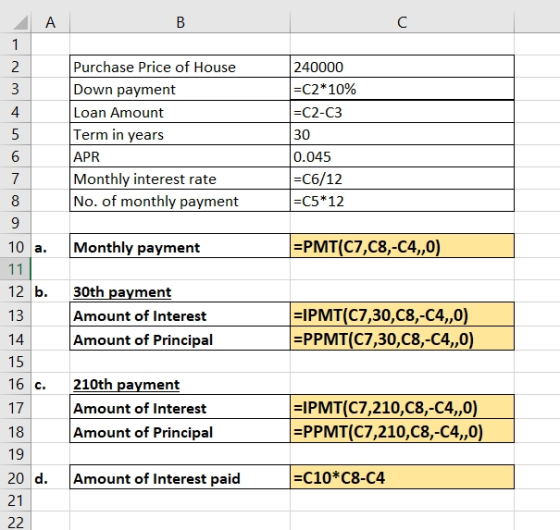Click formula cell =C2*10%
The height and width of the screenshot is (530, 560).
[x=402, y=89]
